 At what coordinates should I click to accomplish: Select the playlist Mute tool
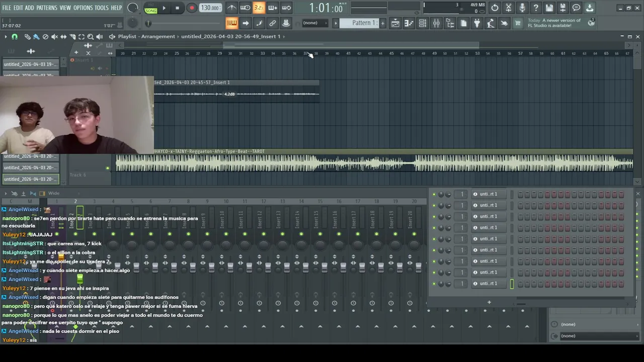tap(54, 37)
